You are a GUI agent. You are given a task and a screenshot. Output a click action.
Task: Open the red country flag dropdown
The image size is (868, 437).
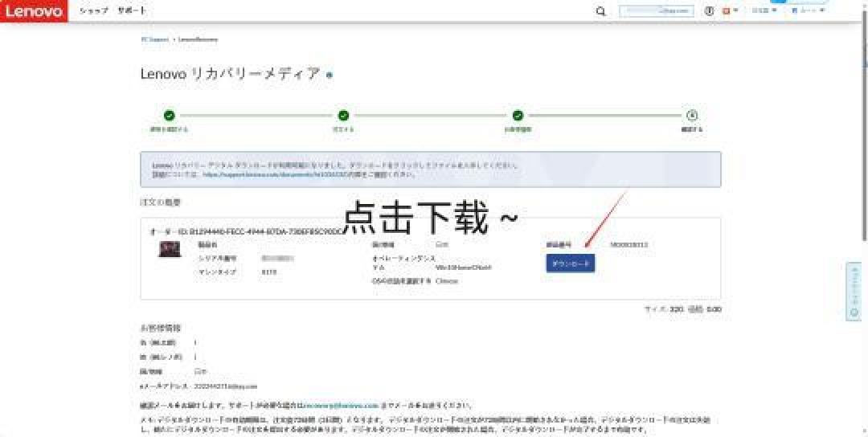tap(730, 10)
